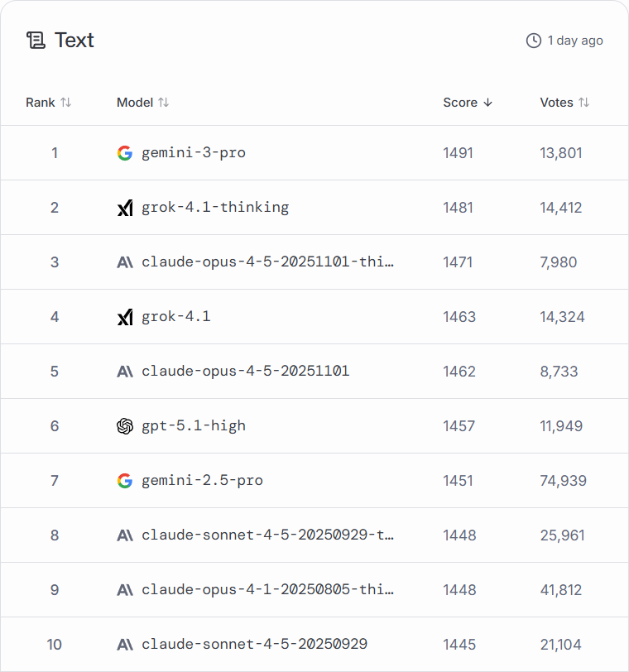Click the xAI logo beside grok-4.1-thinking
This screenshot has width=629, height=672.
tap(125, 208)
